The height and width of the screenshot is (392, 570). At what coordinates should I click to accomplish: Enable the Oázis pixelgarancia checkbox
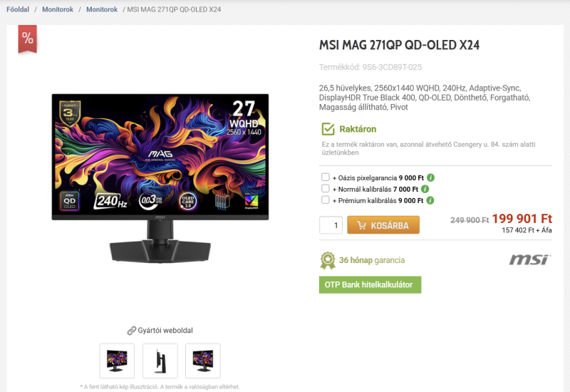pyautogui.click(x=326, y=177)
